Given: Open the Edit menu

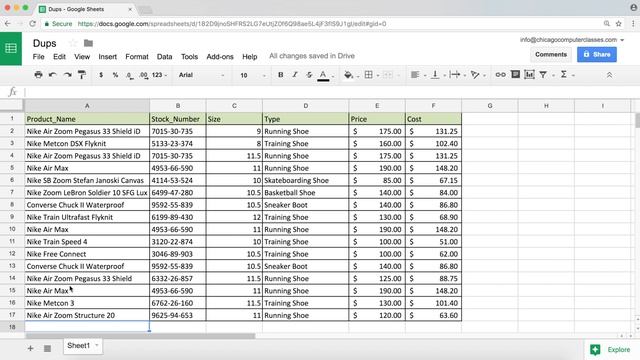Looking at the screenshot, I should (59, 57).
